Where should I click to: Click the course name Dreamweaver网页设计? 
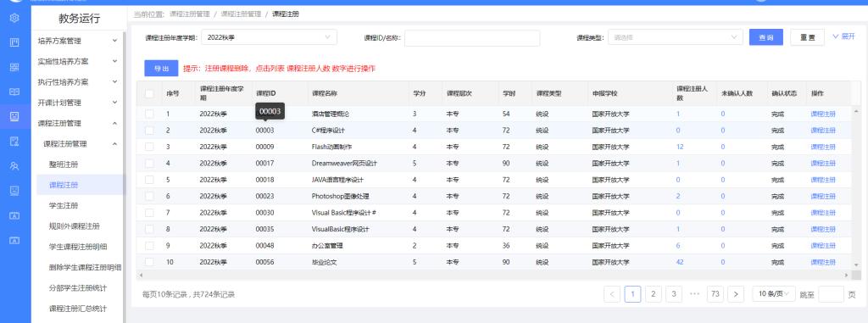coord(344,164)
